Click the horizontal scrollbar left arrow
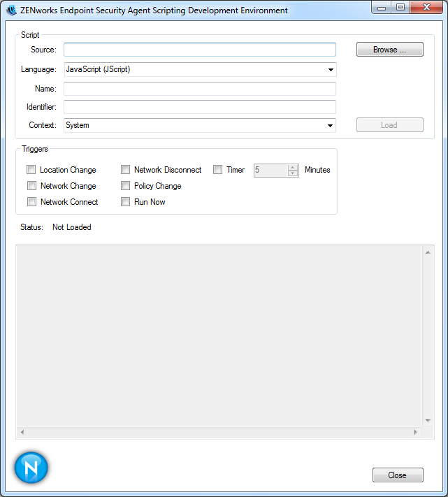 (22, 432)
